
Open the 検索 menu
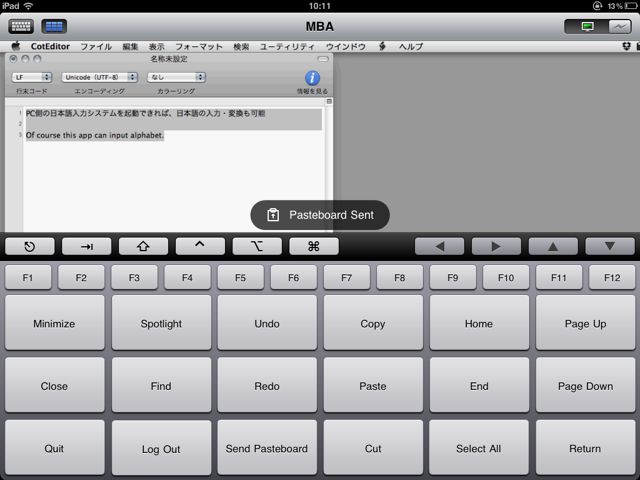pos(241,47)
